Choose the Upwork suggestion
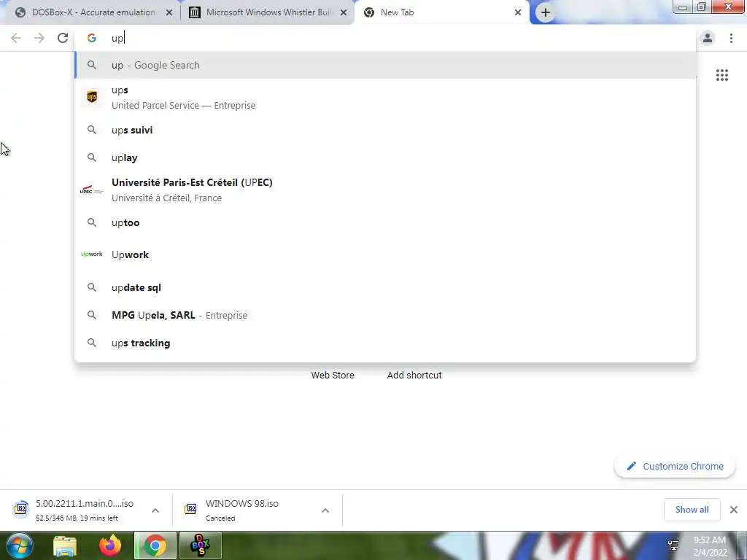Screen dimensions: 747x560 coord(385,254)
